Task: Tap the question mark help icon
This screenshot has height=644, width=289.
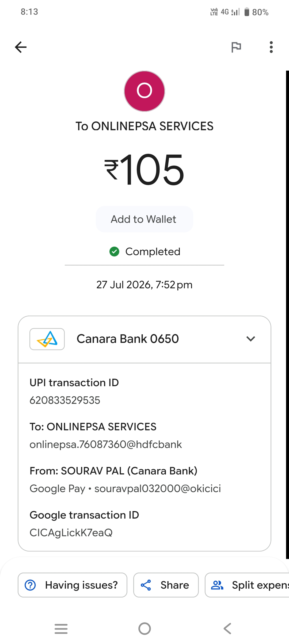Action: 30,585
